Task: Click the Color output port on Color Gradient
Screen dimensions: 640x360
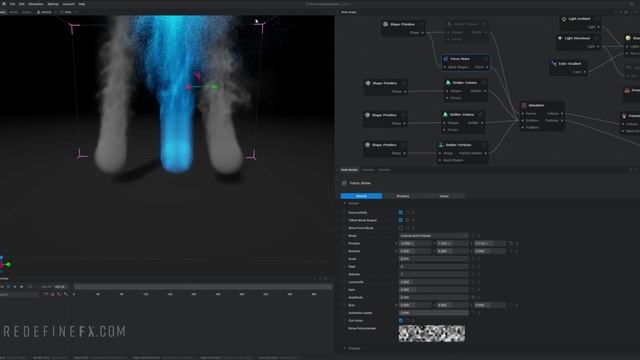Action: tap(584, 72)
